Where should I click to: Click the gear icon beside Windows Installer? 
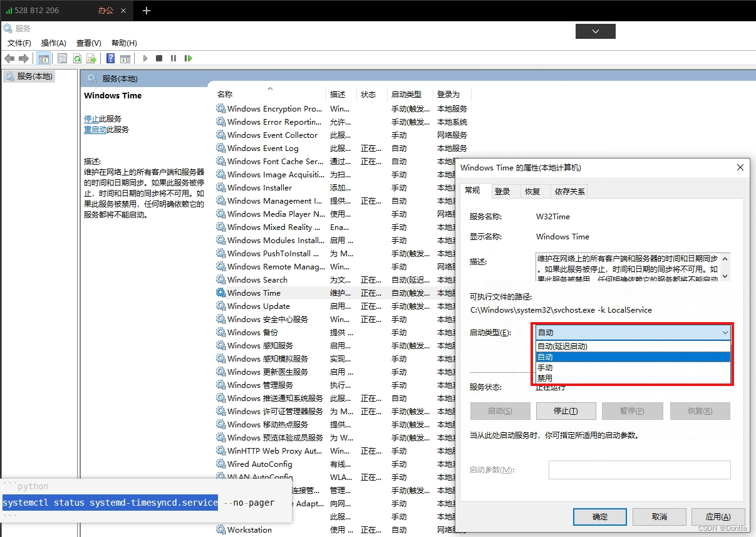pyautogui.click(x=221, y=187)
